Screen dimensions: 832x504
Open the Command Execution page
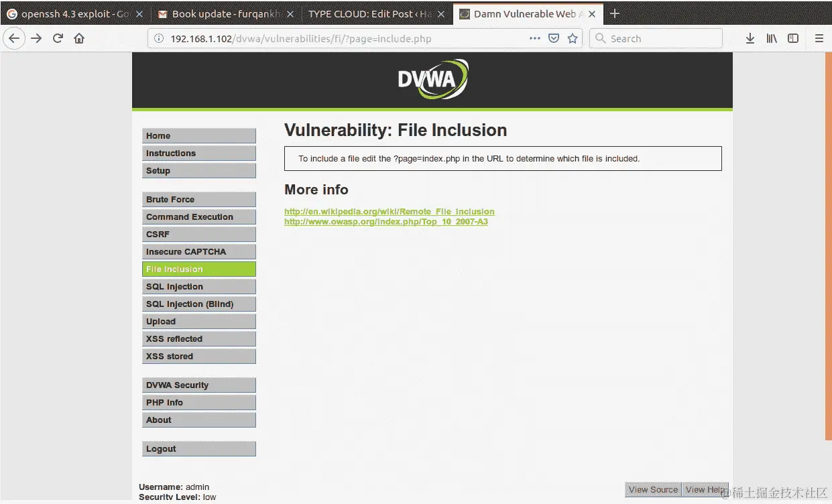[199, 216]
